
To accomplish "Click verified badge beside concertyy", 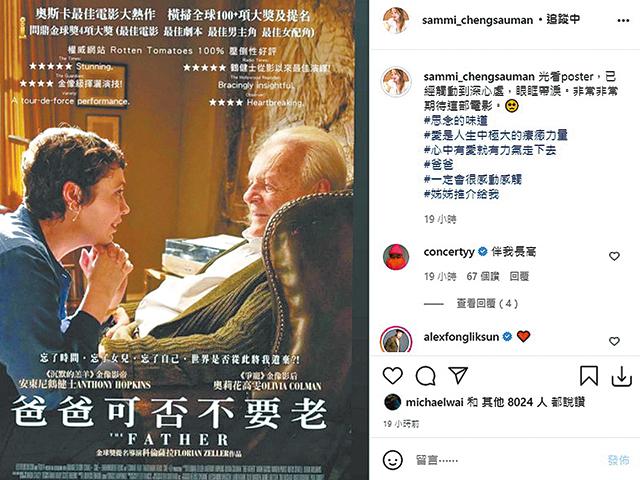I will coord(482,251).
